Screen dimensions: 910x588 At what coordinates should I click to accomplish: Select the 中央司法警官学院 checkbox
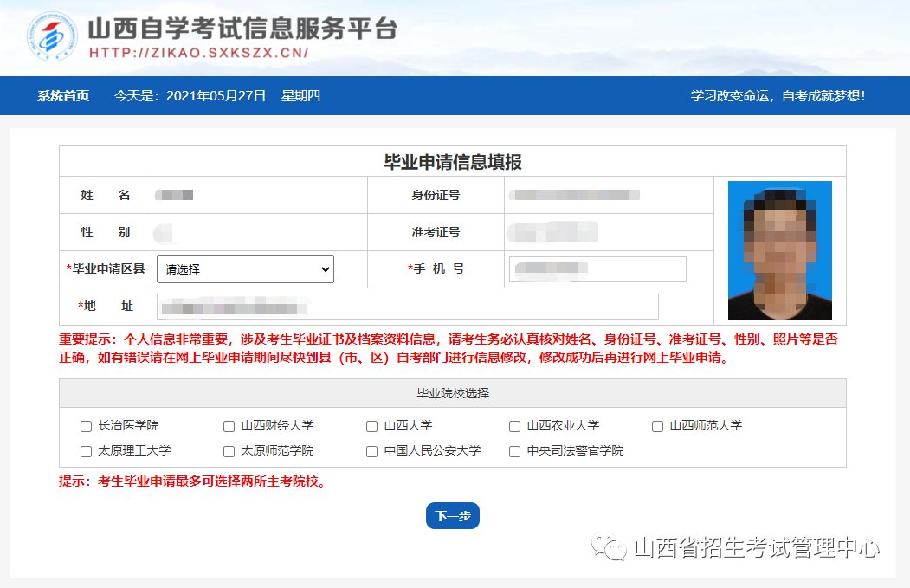coord(514,451)
